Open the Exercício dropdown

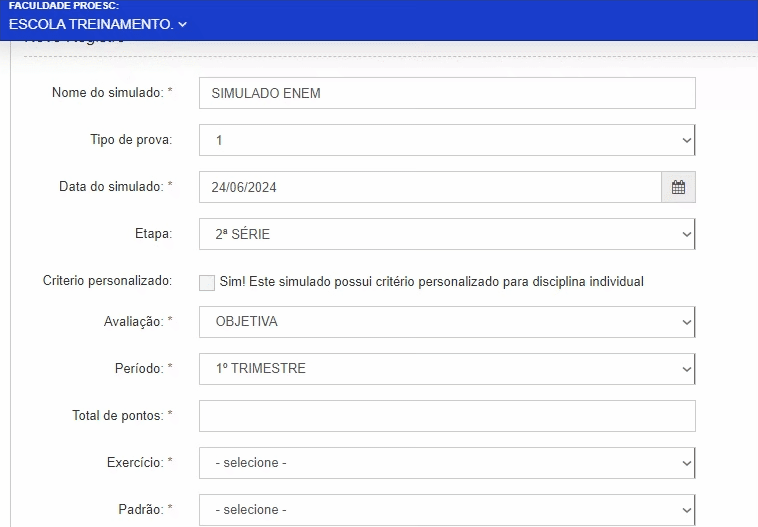[x=447, y=463]
